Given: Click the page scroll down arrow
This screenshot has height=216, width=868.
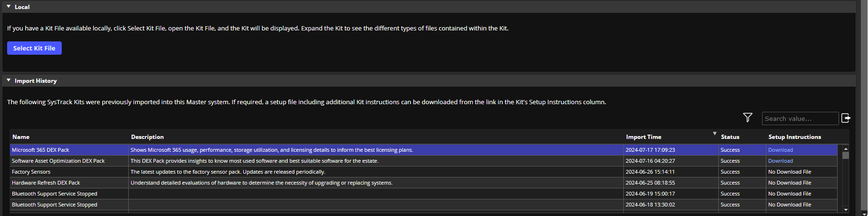Looking at the screenshot, I should [864, 214].
